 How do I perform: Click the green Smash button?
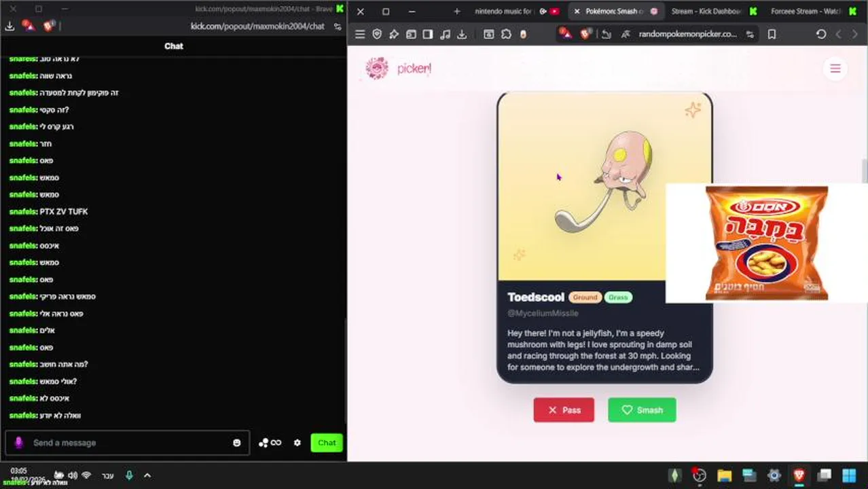[x=642, y=410]
